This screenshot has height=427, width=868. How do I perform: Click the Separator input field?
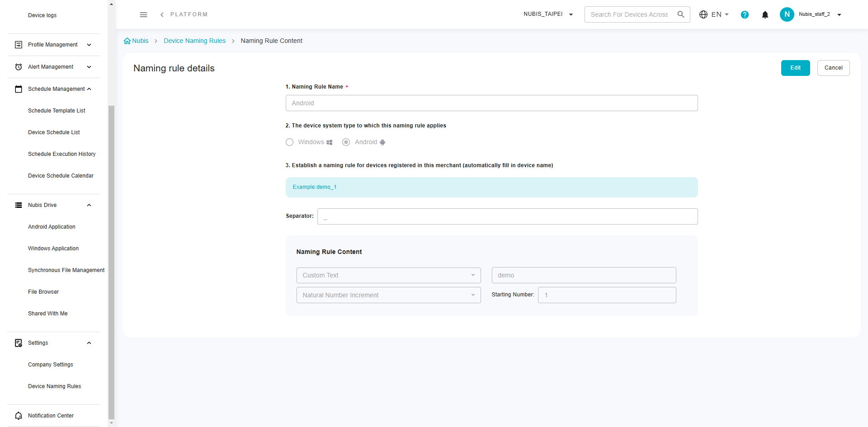pos(507,216)
